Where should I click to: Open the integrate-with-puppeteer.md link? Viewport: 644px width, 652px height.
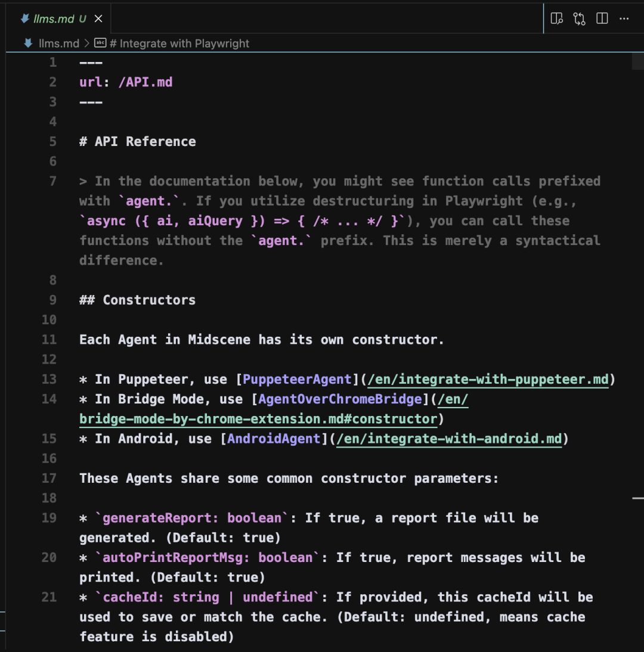pos(488,379)
